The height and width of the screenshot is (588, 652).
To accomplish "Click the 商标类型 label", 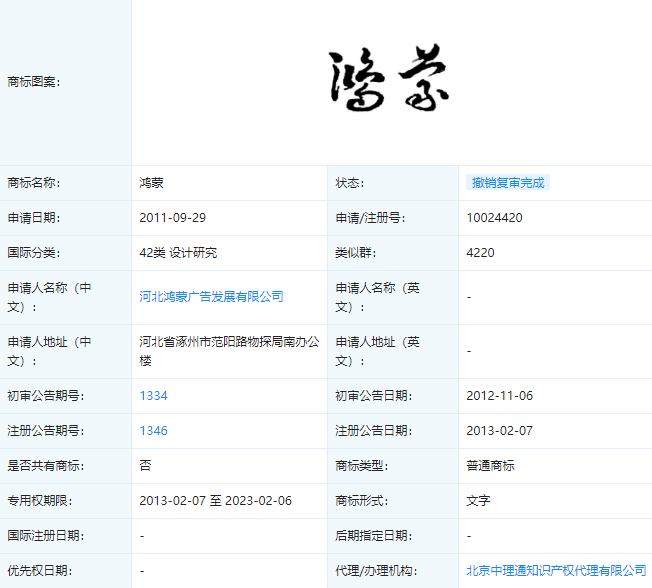I will [362, 465].
